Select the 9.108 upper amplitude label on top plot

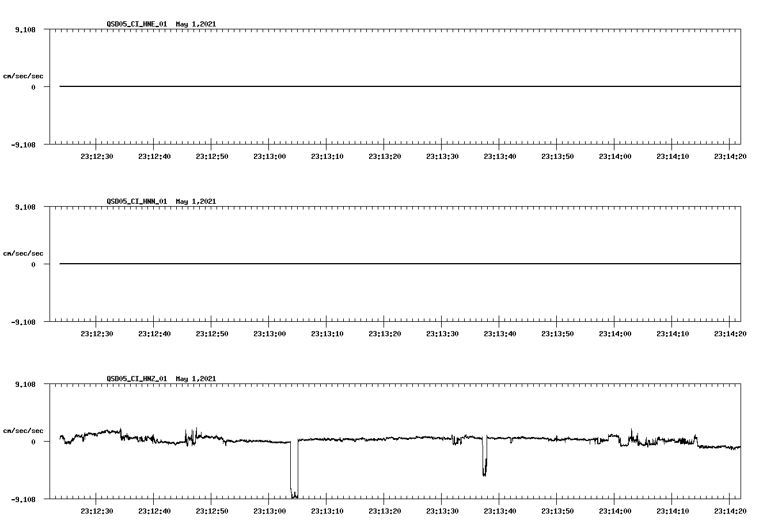(x=25, y=29)
